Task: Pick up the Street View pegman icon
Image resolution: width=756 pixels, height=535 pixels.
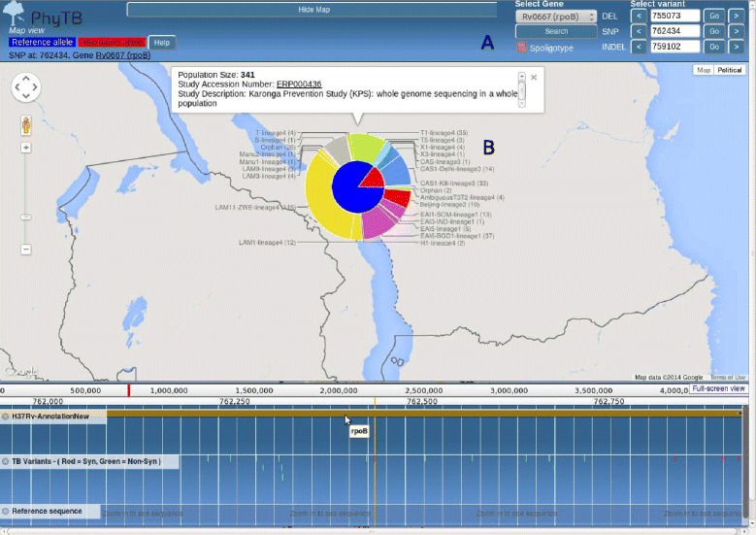Action: point(26,125)
